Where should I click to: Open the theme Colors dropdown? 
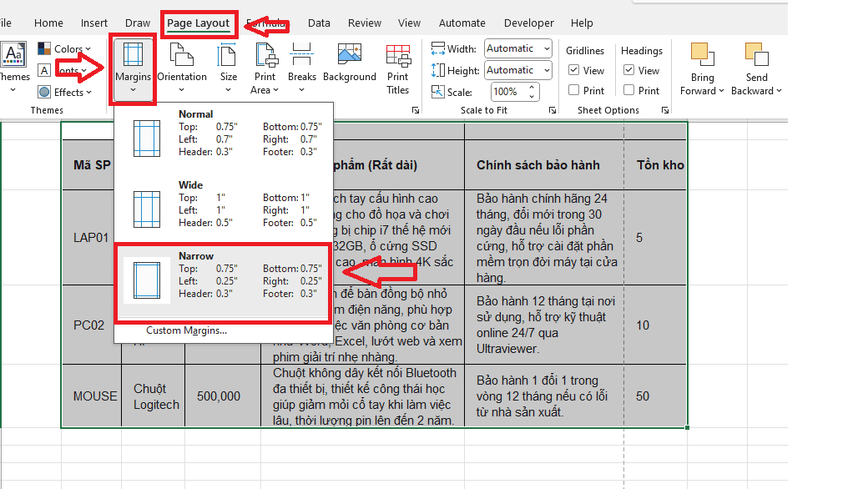click(x=64, y=48)
